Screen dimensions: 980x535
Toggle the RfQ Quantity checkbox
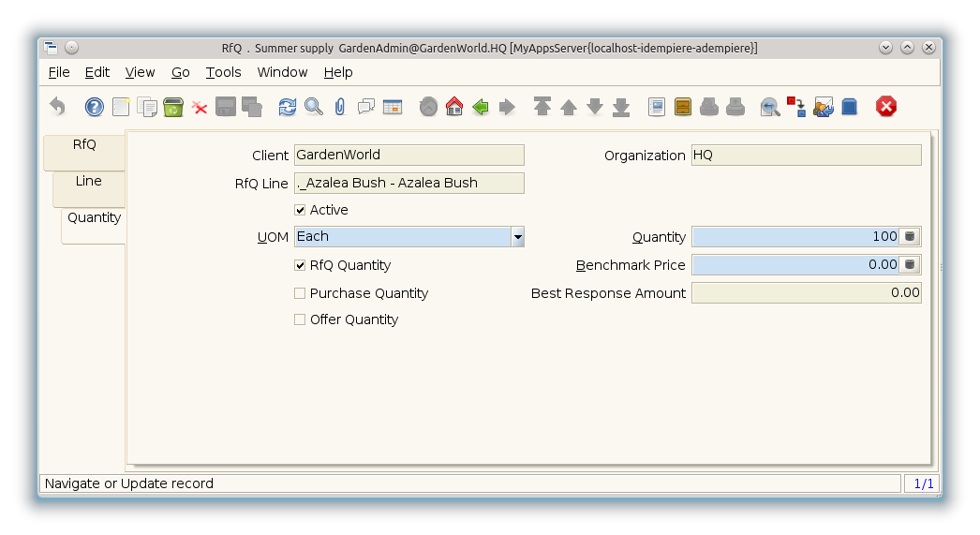point(300,265)
